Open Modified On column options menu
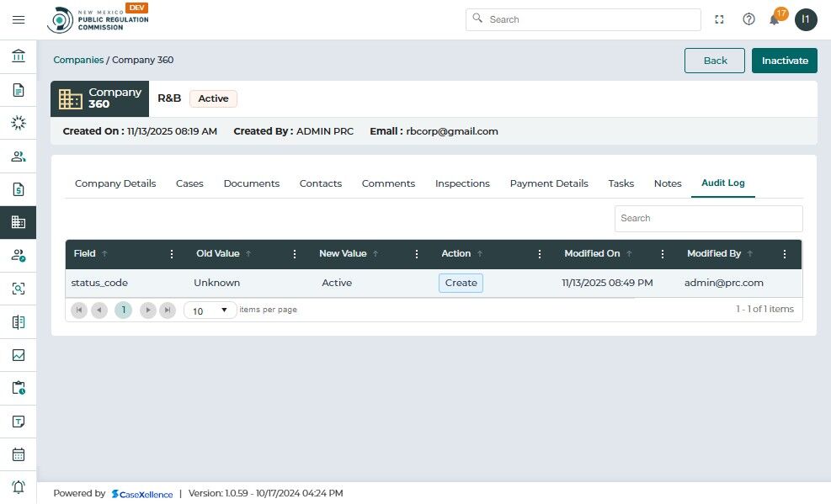Viewport: 831px width, 504px height. 662,254
